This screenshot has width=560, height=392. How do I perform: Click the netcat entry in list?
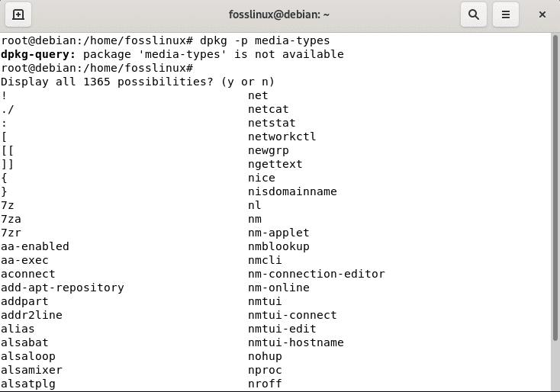pos(269,109)
